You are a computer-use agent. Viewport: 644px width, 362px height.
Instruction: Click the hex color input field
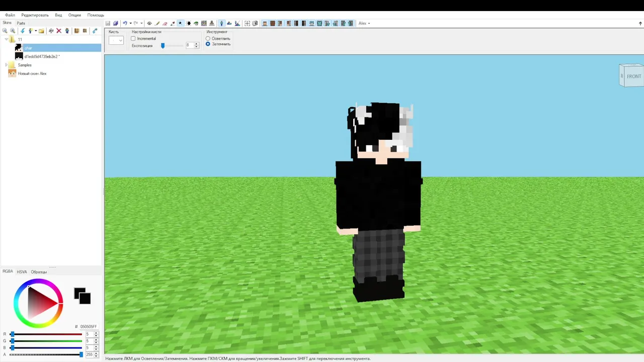tap(89, 327)
